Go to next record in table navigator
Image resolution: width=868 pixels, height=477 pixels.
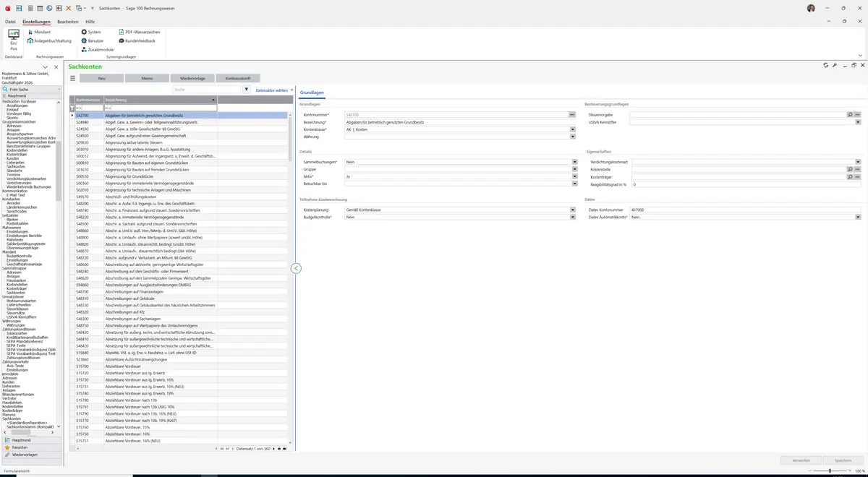click(x=274, y=449)
